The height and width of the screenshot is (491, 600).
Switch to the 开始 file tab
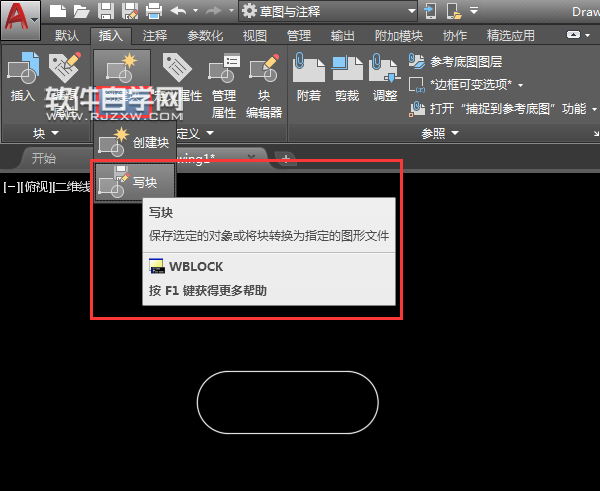tap(44, 158)
